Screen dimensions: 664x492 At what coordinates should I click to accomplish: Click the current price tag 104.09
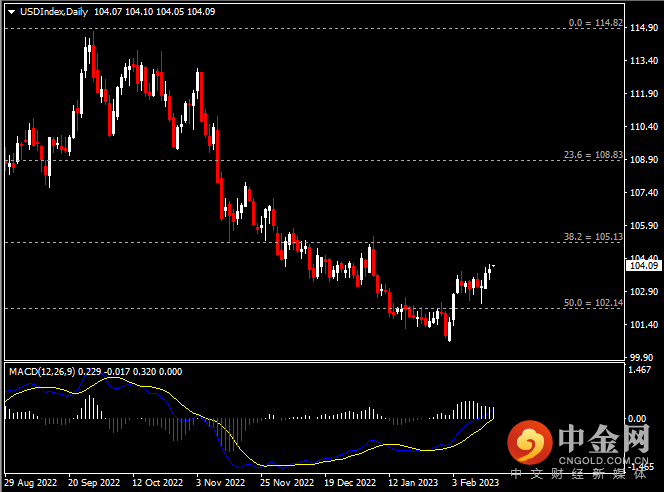tap(640, 265)
